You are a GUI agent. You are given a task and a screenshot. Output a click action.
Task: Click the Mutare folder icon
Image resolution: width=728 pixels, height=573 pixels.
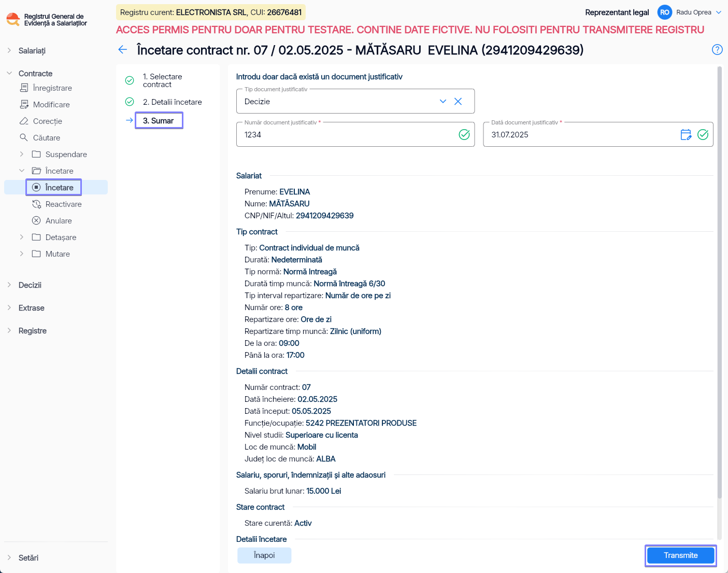(36, 254)
